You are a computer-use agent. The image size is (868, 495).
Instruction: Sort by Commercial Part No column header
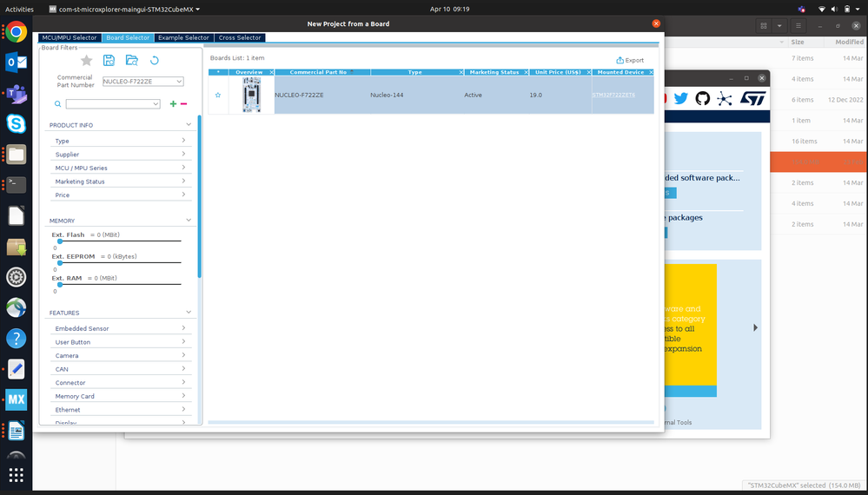point(322,72)
